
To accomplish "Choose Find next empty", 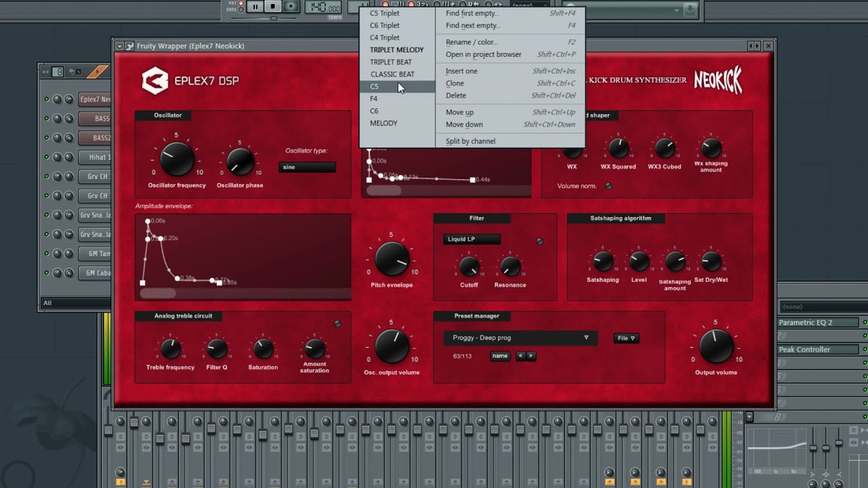I will [510, 25].
